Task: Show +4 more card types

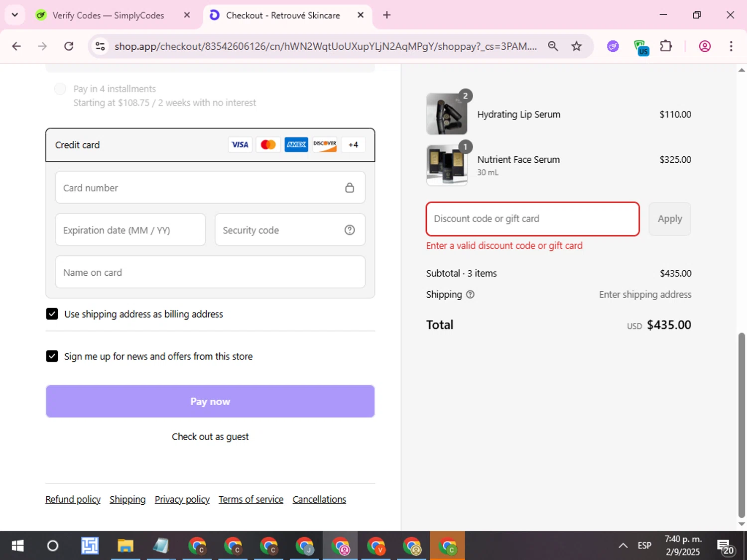Action: (x=353, y=145)
